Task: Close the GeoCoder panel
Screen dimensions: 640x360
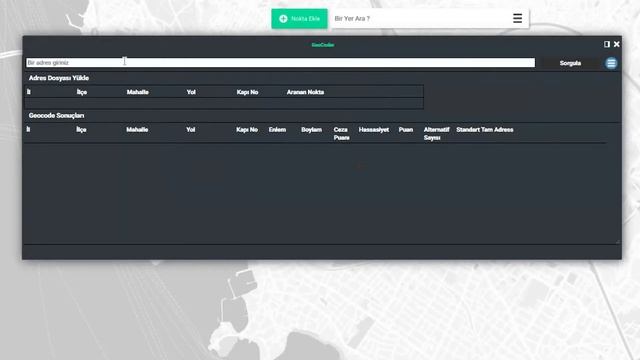Action: pyautogui.click(x=616, y=44)
